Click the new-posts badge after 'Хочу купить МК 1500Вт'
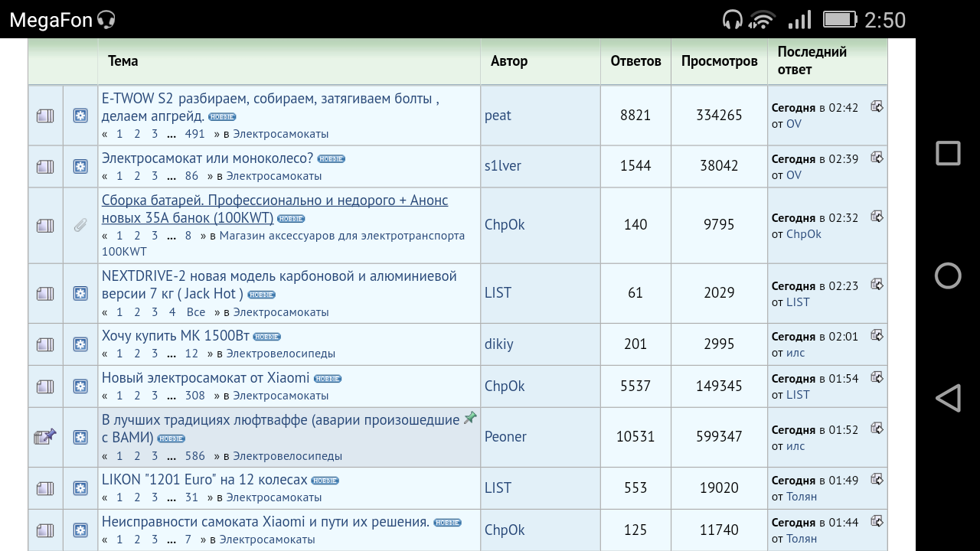 pyautogui.click(x=266, y=337)
